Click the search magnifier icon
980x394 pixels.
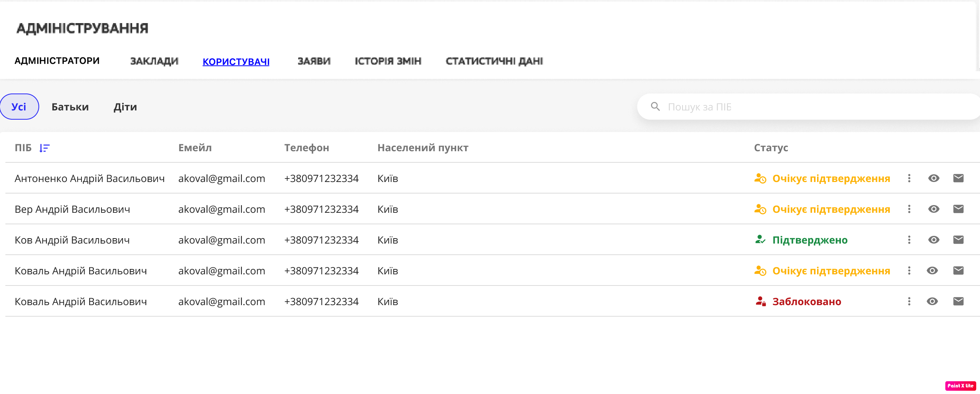tap(655, 107)
